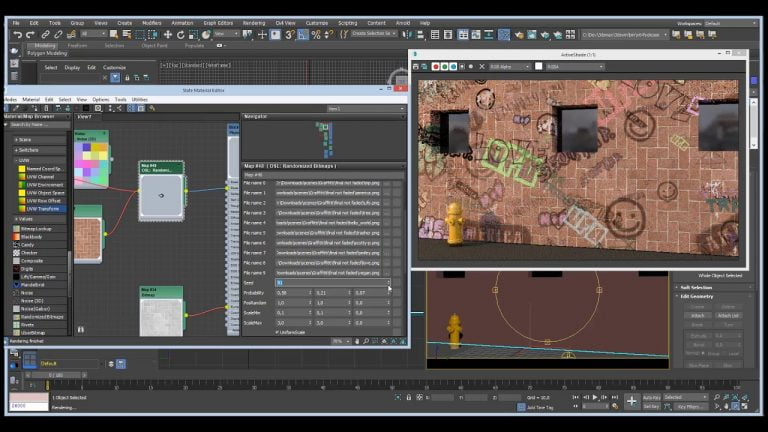768x432 pixels.
Task: Click the Bind to Space Warp icon
Action: (x=71, y=34)
